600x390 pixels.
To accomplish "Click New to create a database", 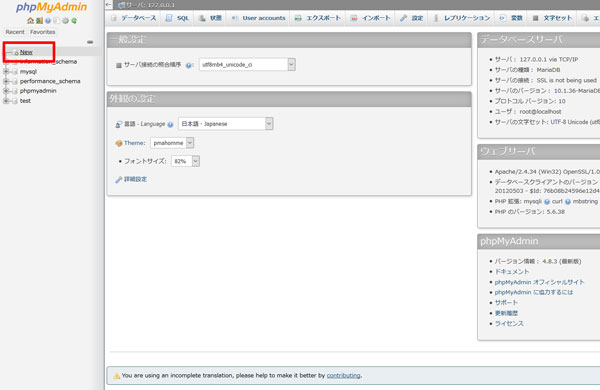I will pyautogui.click(x=26, y=52).
